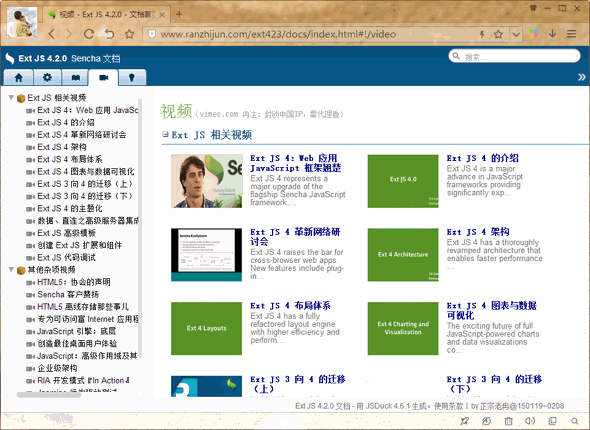Toggle the status bar sound speaker icon
Screen dimensions: 590x430
click(530, 421)
